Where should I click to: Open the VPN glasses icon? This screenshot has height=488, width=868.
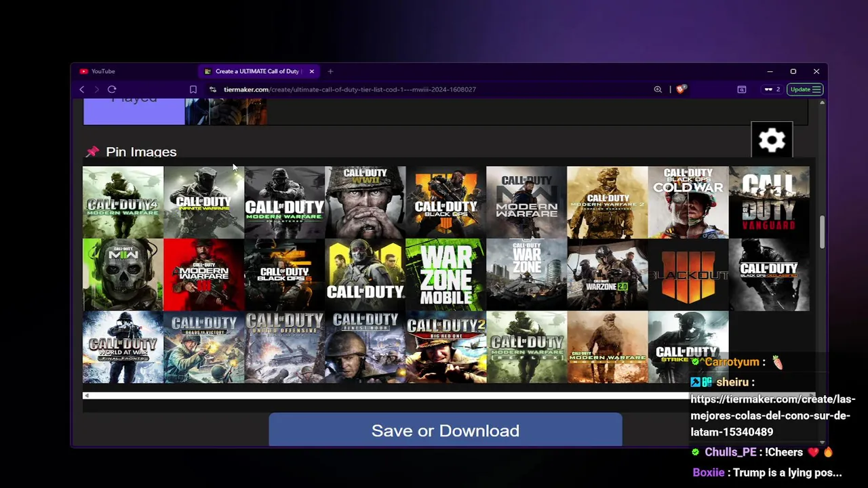[772, 89]
